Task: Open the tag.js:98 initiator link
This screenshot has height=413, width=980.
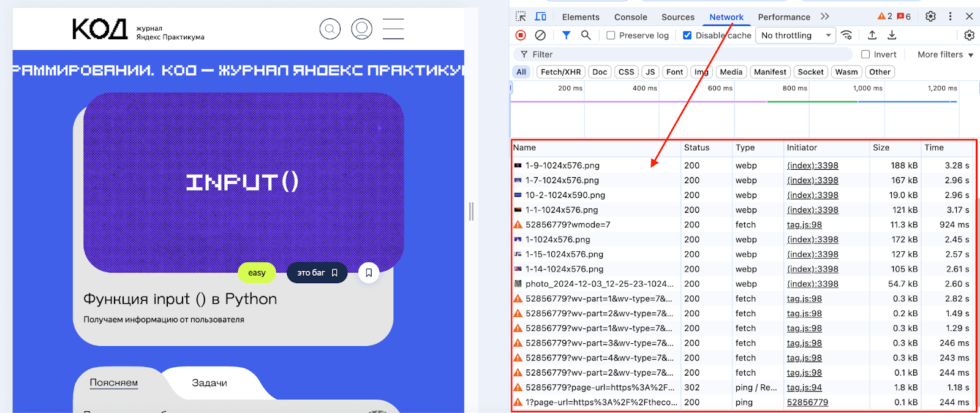Action: pos(804,225)
